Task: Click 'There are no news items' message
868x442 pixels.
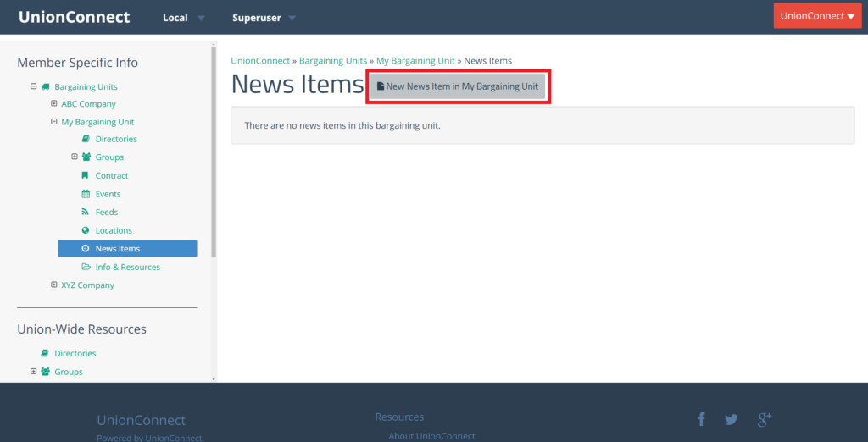Action: point(342,125)
